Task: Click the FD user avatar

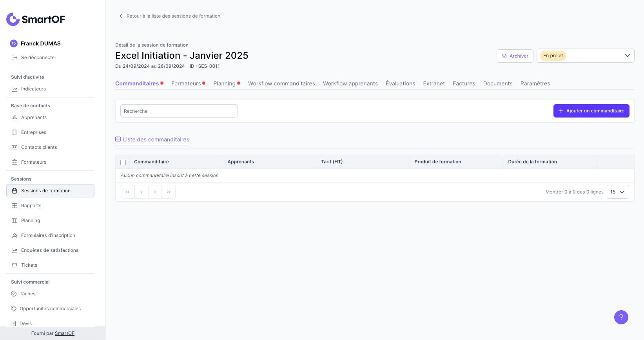Action: coord(14,43)
